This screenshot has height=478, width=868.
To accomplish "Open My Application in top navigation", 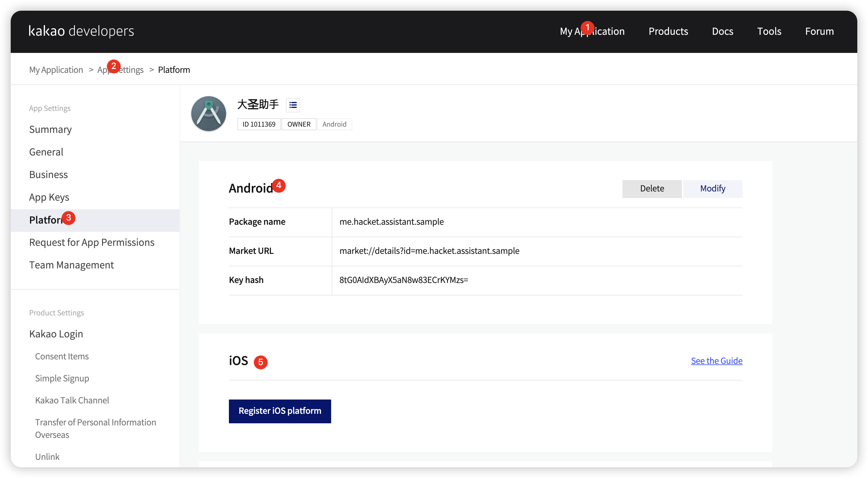I will click(592, 31).
